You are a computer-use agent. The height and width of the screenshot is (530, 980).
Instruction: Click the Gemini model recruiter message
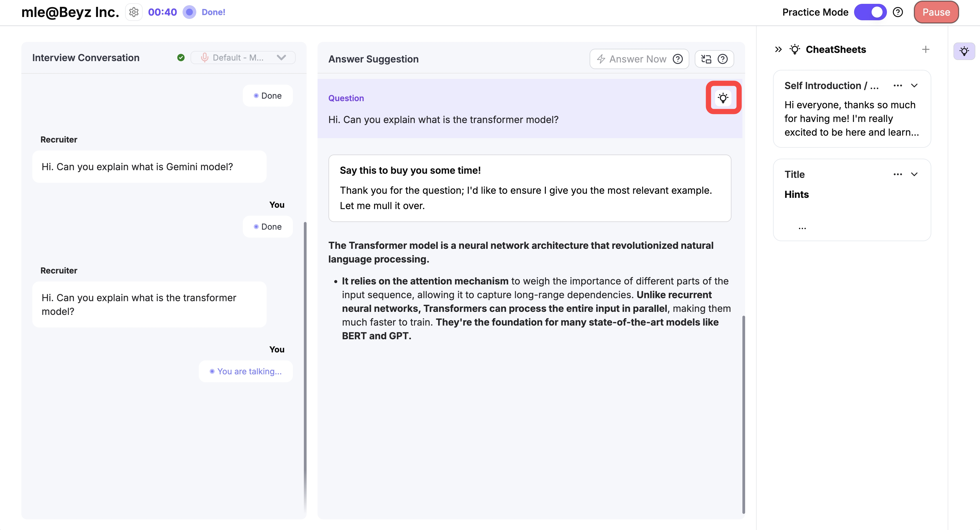pos(149,167)
